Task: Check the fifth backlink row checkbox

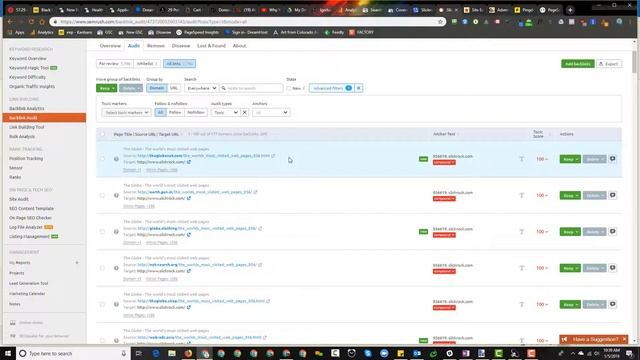Action: 102,304
